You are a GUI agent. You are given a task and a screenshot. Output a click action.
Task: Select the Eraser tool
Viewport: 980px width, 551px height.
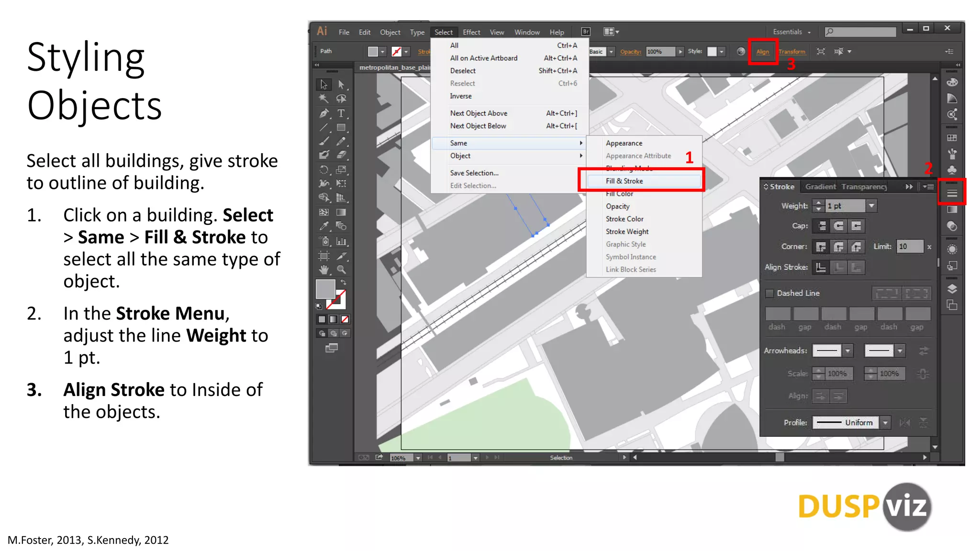tap(341, 155)
